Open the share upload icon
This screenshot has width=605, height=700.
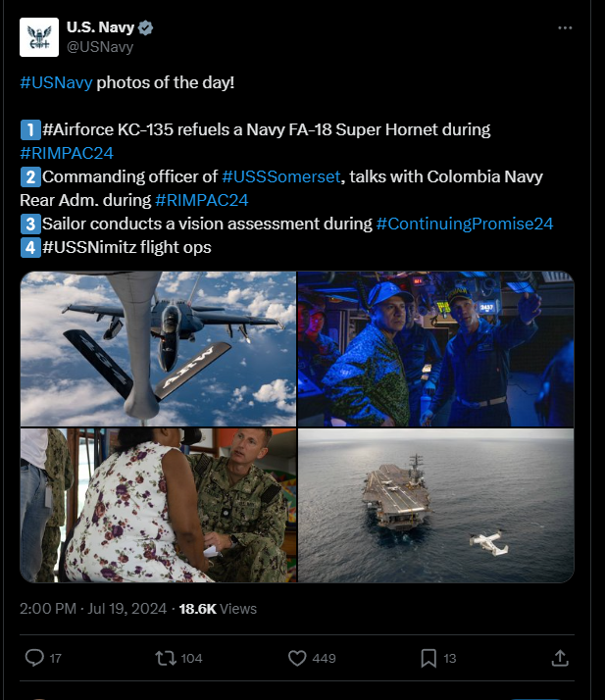coord(560,658)
